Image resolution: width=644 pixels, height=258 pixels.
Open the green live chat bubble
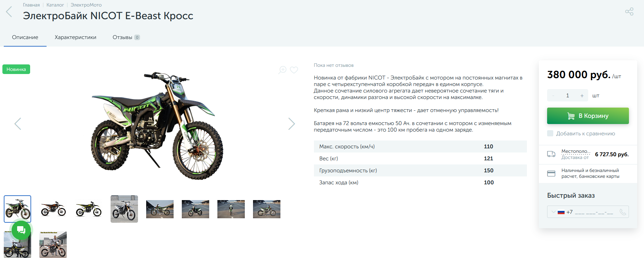[21, 230]
